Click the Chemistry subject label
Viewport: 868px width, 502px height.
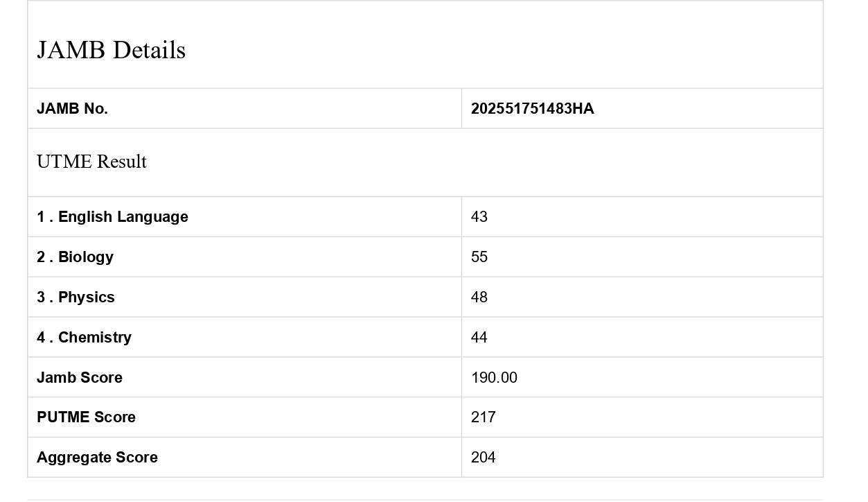click(84, 338)
